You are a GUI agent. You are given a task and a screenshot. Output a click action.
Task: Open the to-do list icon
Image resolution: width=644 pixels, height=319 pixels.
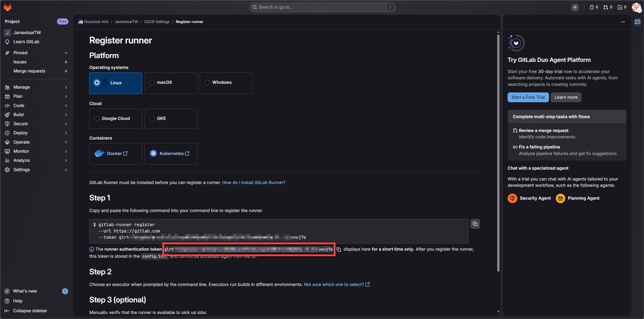coord(622,7)
